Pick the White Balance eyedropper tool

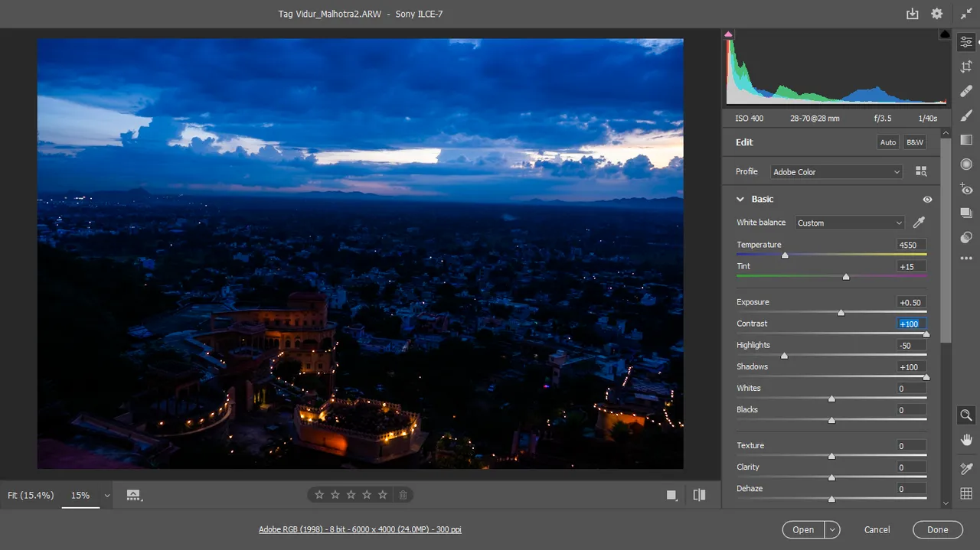tap(919, 223)
